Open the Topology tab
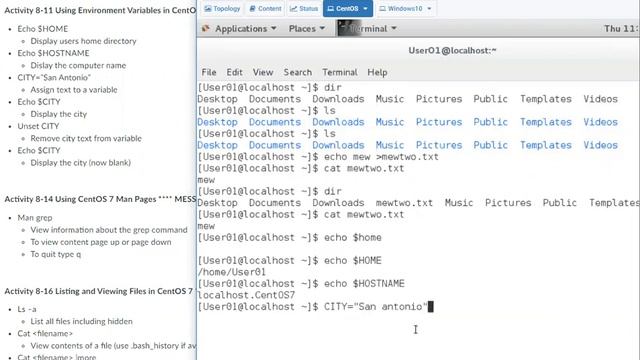Screen dimensions: 640x360 coord(222,9)
